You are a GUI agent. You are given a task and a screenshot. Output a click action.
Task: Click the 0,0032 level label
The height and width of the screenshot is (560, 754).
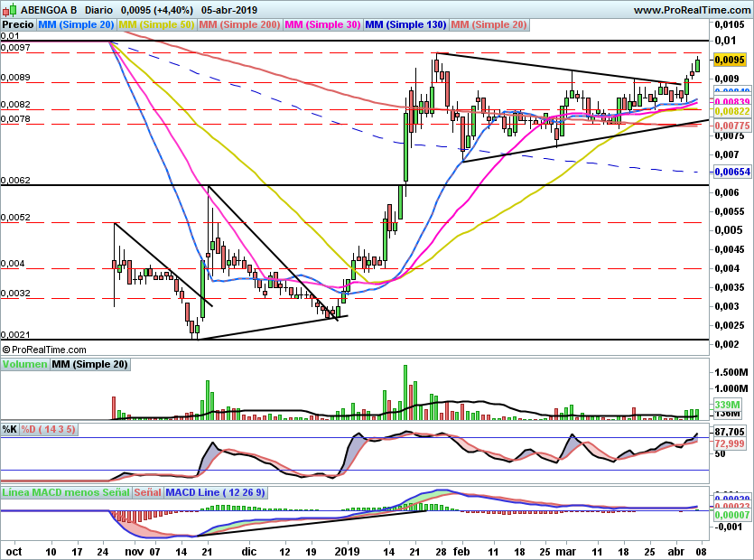(15, 293)
